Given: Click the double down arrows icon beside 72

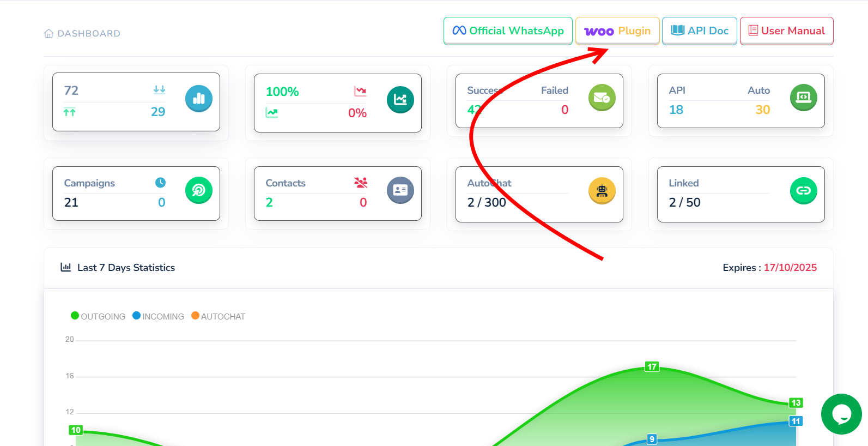Looking at the screenshot, I should pyautogui.click(x=159, y=89).
